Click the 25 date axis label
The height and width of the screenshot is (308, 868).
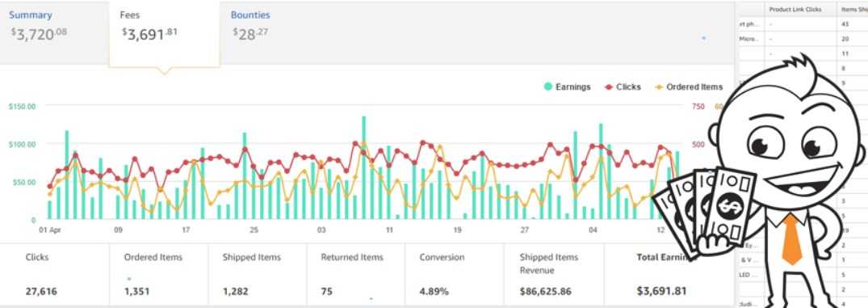(x=254, y=230)
